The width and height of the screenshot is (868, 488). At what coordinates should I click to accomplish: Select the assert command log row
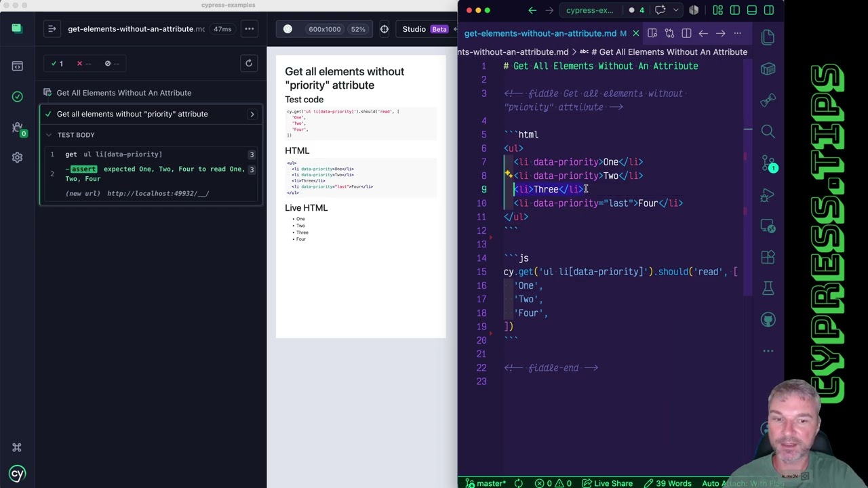[151, 174]
